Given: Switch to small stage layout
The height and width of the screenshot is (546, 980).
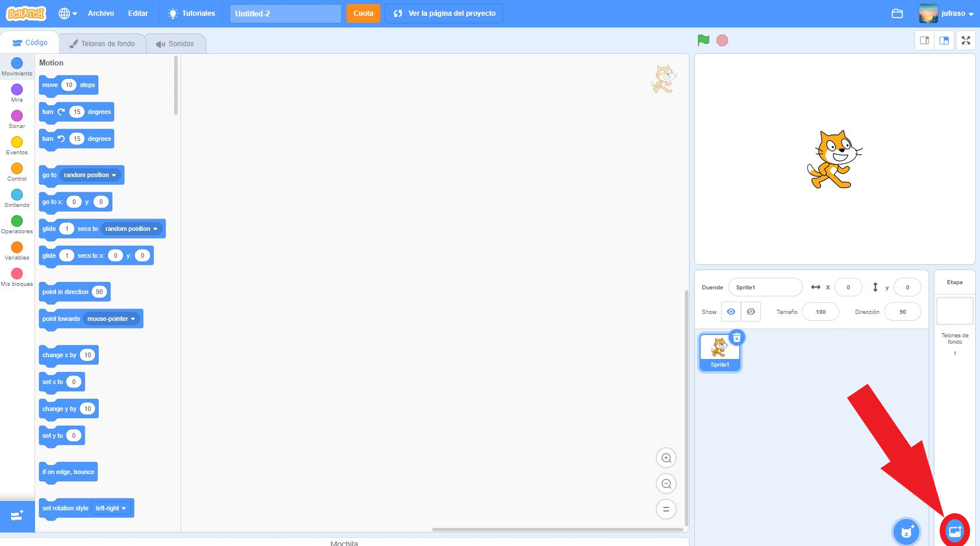Looking at the screenshot, I should point(924,40).
